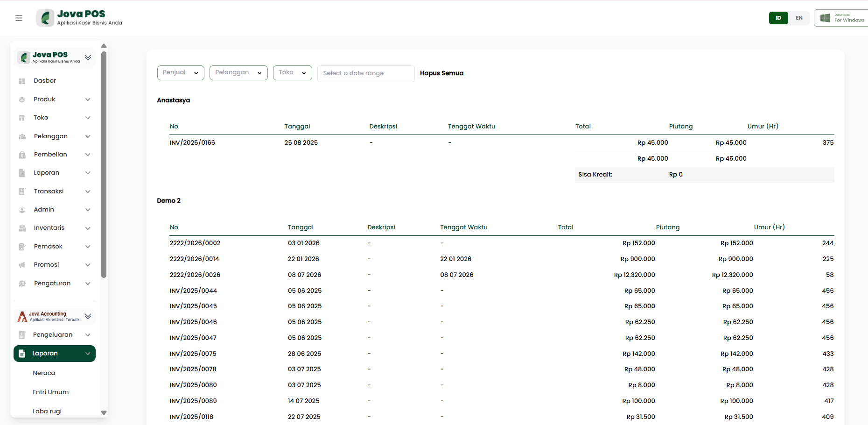
Task: Open Neraca report submenu item
Action: [44, 373]
